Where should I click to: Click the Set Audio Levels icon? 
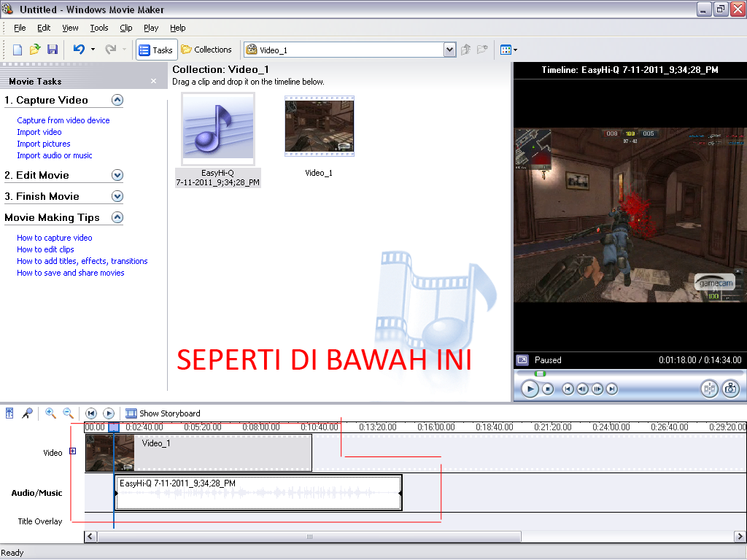9,413
